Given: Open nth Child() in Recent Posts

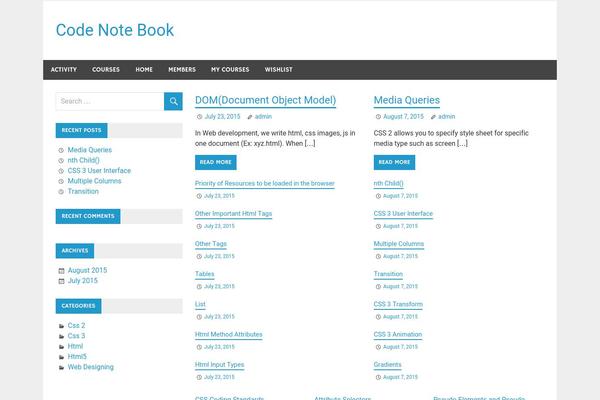Looking at the screenshot, I should [x=83, y=160].
